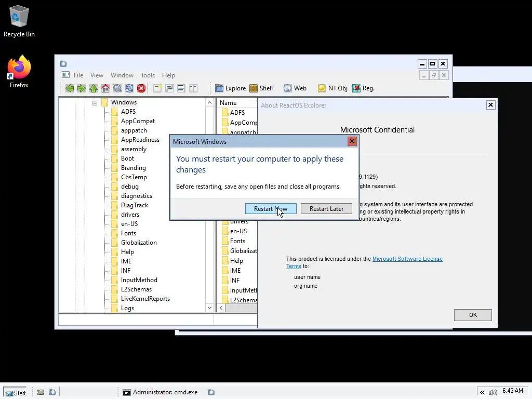
Task: Select Windows folder in tree
Action: 124,102
